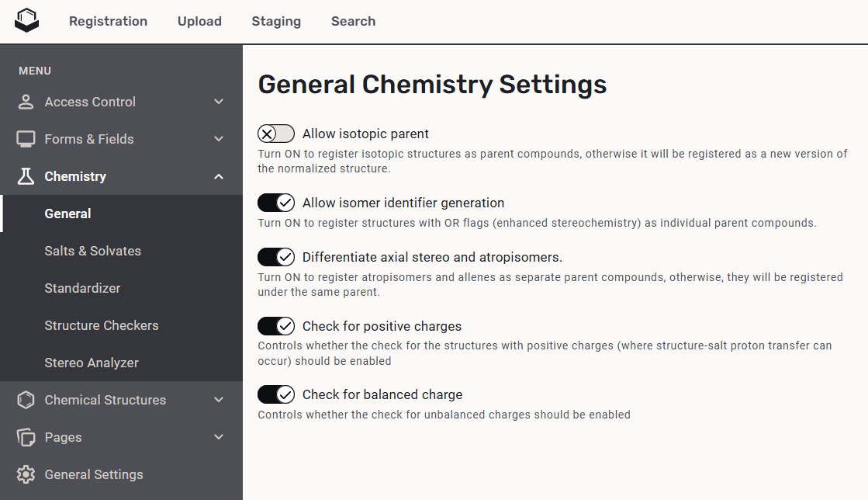Open the Registration page

(108, 21)
